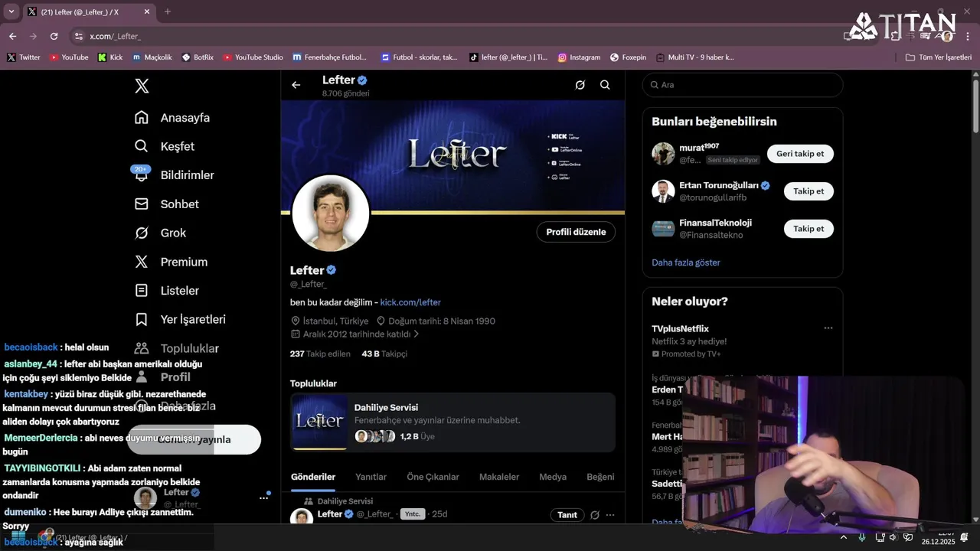Open YouTube Studio bookmark
This screenshot has height=551, width=980.
[x=253, y=57]
